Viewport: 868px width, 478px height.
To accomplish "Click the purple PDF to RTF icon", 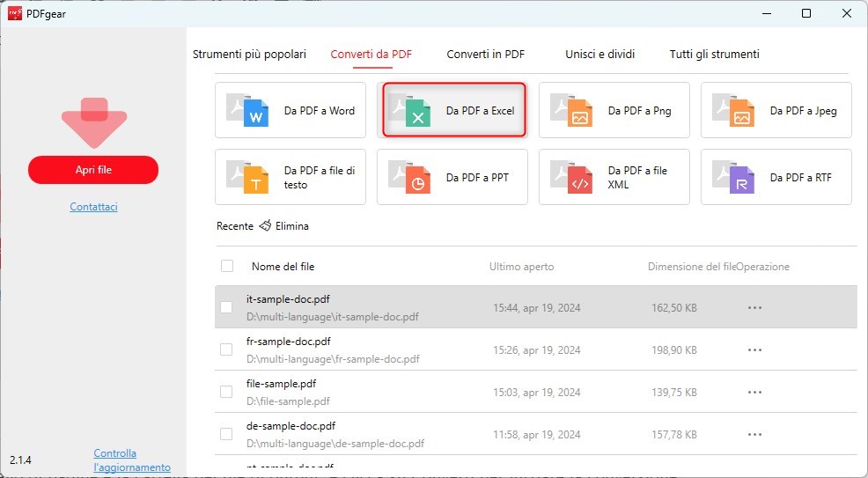I will (733, 178).
